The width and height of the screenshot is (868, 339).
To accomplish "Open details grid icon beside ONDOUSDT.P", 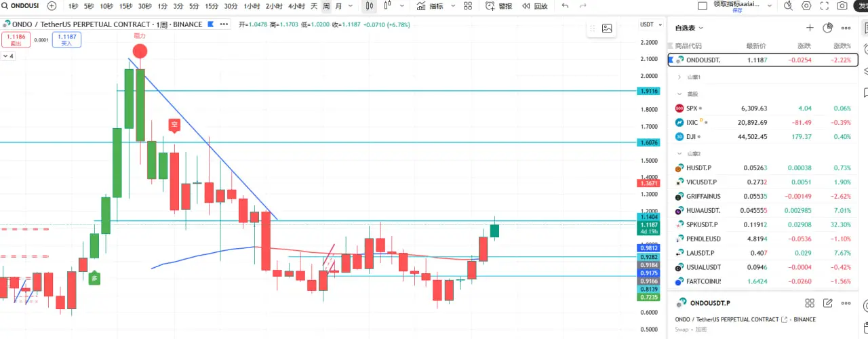I will [810, 303].
